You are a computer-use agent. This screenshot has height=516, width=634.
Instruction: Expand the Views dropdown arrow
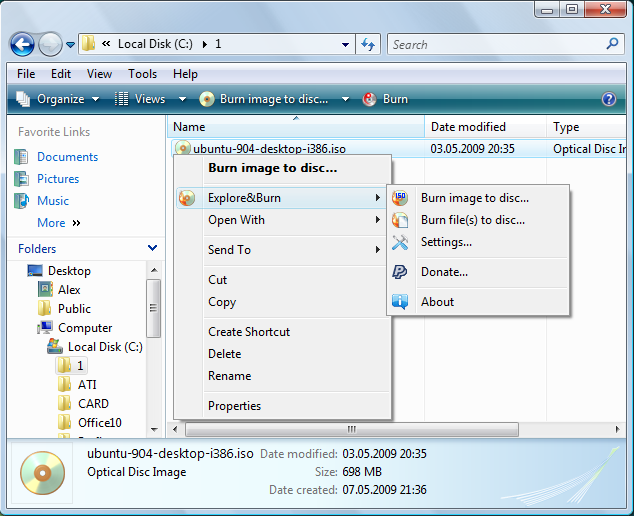[183, 99]
